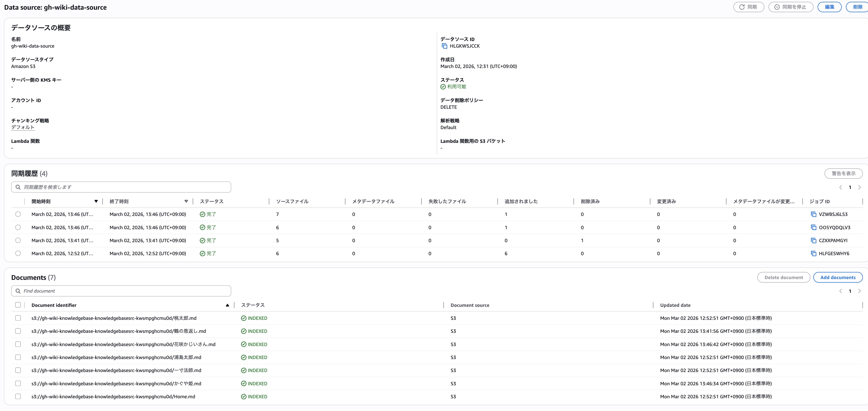868x411 pixels.
Task: Sort by Document identifier arrow
Action: pyautogui.click(x=228, y=305)
